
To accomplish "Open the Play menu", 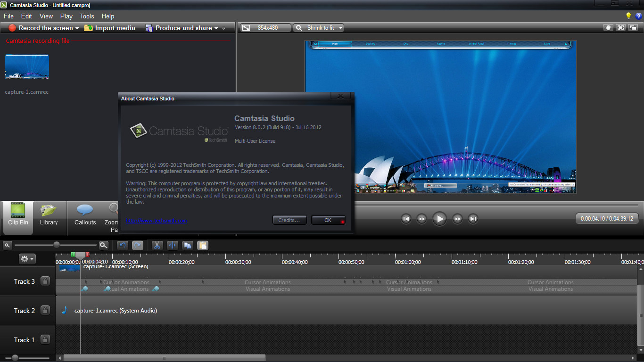I will 66,16.
